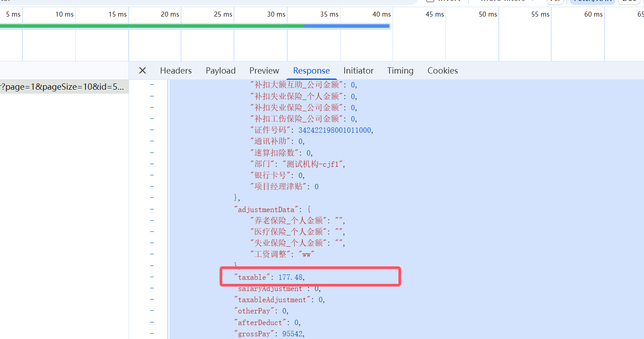Click the green portion of overview bar
The height and width of the screenshot is (339, 644).
point(152,26)
